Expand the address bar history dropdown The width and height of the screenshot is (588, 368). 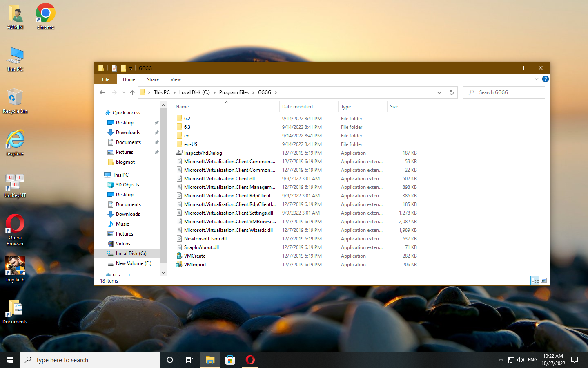point(439,92)
